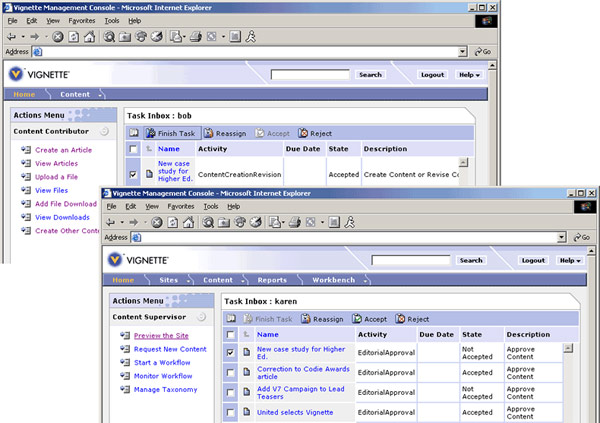Toggle the select-all checkbox in karen's inbox header
Viewport: 600px width, 423px height.
click(x=230, y=335)
